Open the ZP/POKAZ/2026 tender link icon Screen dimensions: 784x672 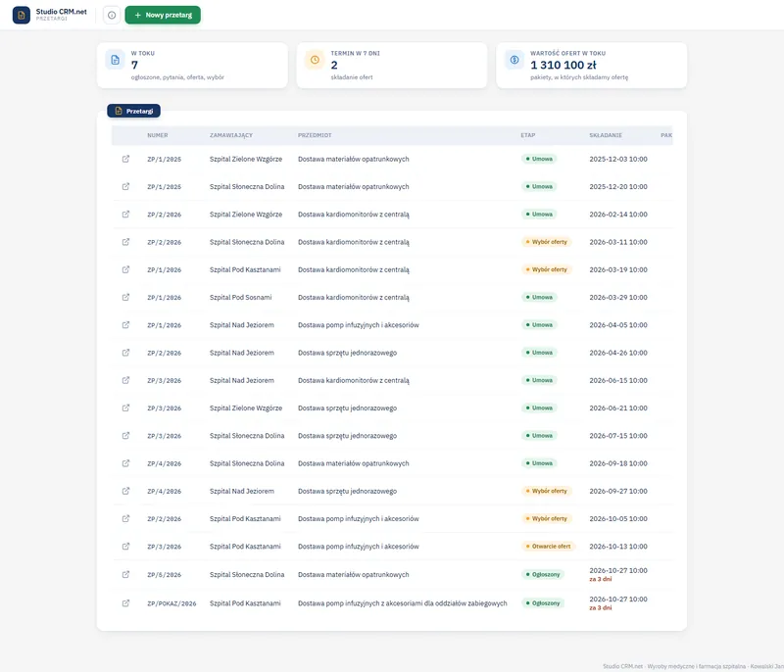pyautogui.click(x=125, y=603)
